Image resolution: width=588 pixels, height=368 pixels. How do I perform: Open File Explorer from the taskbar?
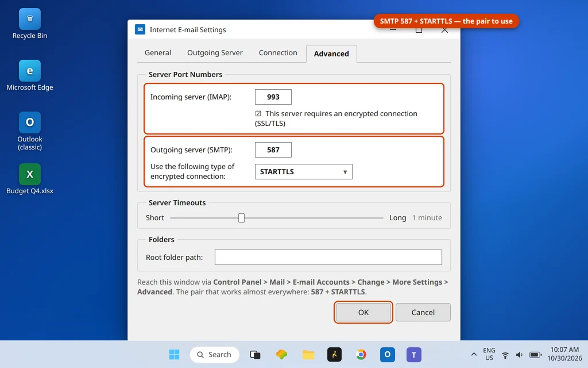click(308, 354)
